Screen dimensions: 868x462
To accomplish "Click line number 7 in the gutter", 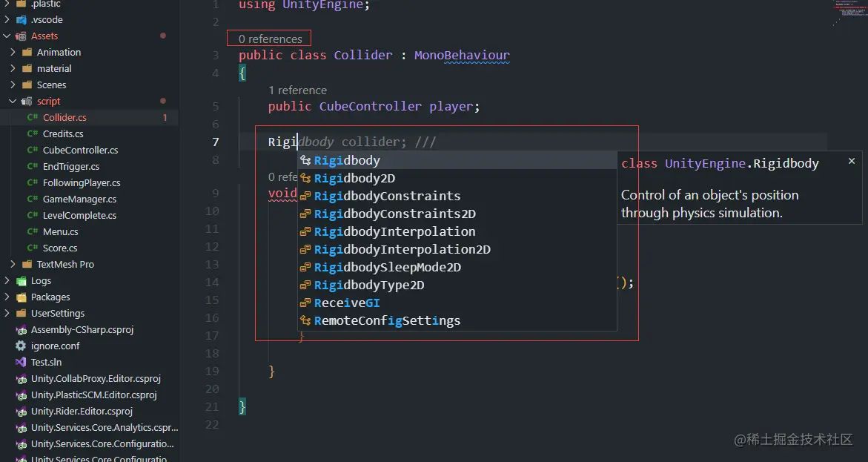I will coord(216,142).
